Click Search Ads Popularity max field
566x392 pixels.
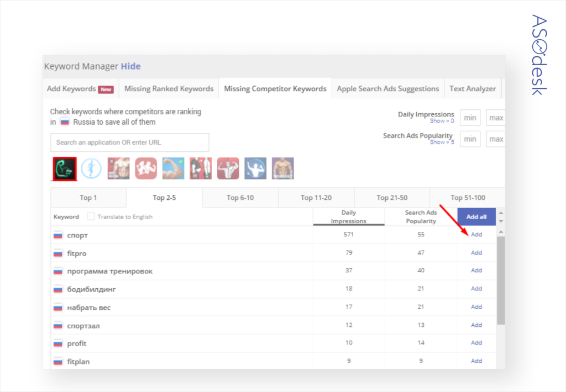(x=496, y=139)
